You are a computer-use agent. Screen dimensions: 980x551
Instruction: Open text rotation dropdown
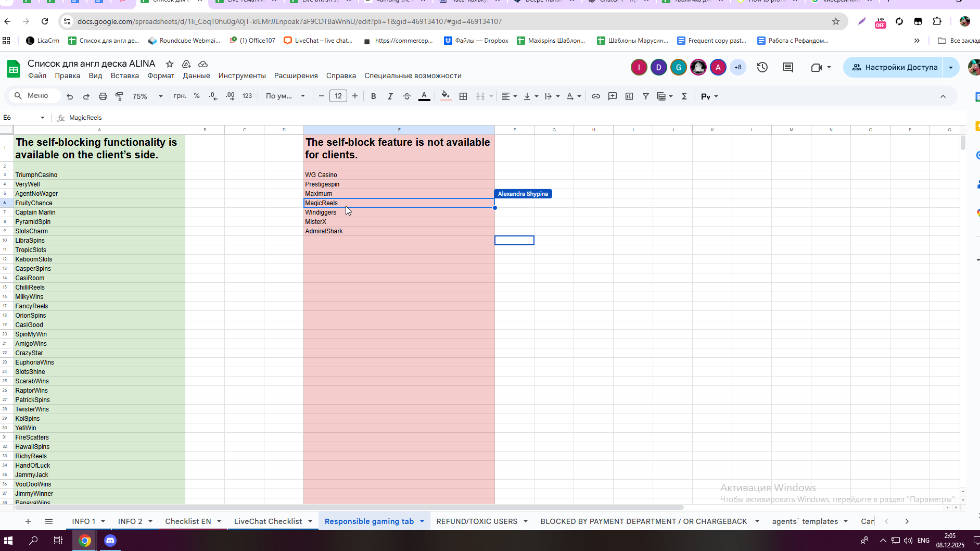[x=574, y=96]
